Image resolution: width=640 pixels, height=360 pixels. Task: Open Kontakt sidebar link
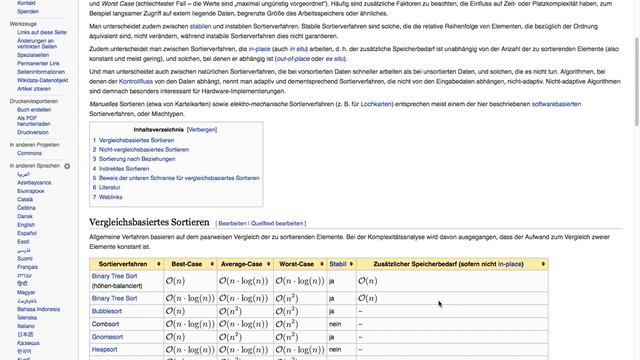tap(26, 3)
